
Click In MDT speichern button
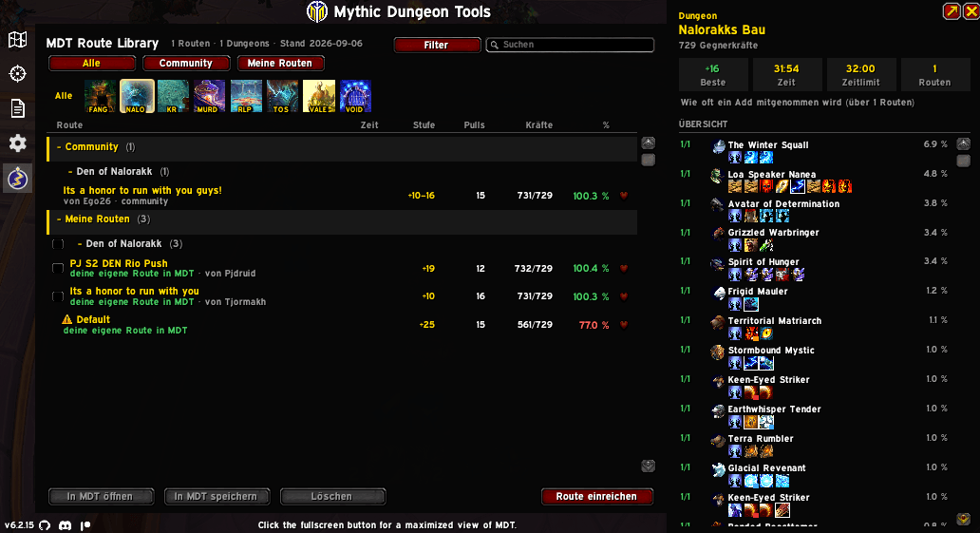click(x=217, y=497)
